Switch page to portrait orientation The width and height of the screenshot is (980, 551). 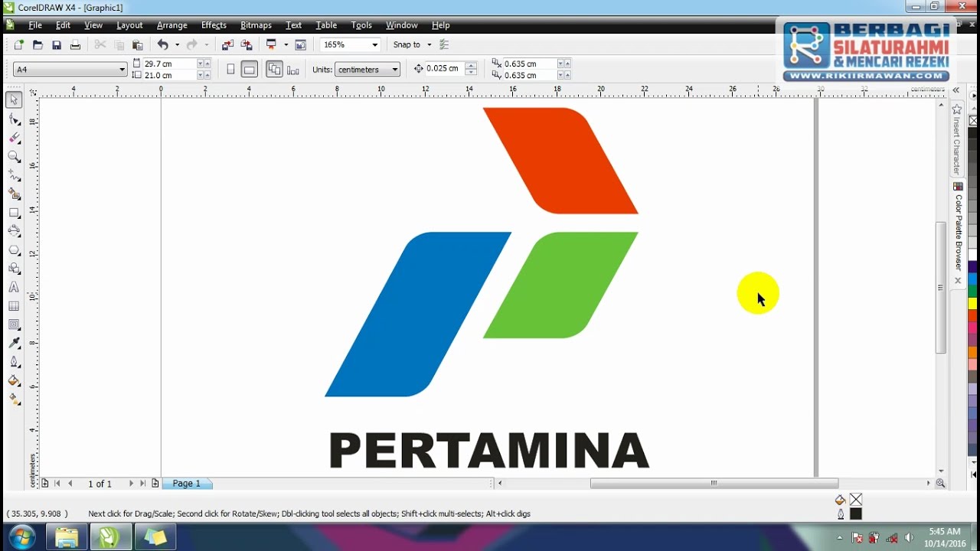pos(231,70)
